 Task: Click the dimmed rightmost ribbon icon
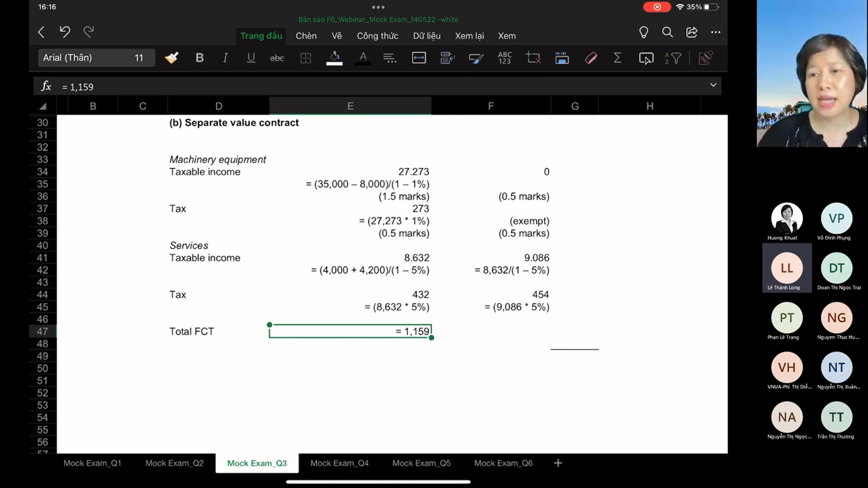tap(705, 58)
